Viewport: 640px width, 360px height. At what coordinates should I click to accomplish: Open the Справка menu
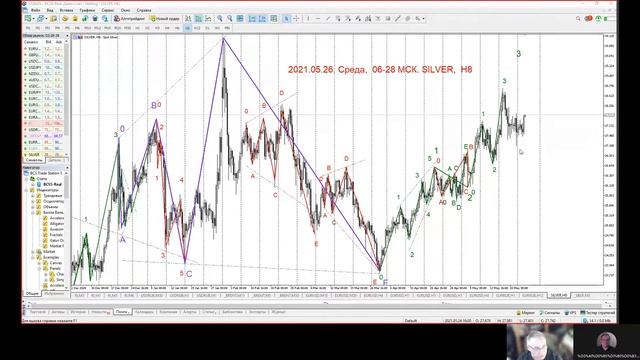tap(144, 10)
